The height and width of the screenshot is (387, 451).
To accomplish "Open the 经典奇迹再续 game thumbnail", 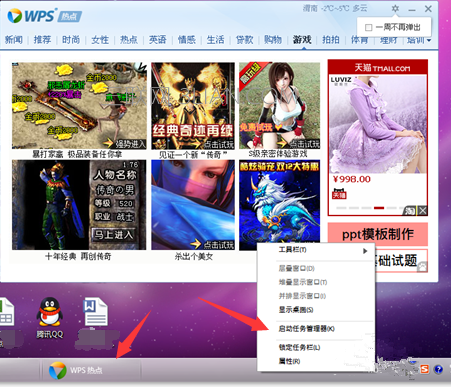I will click(193, 106).
